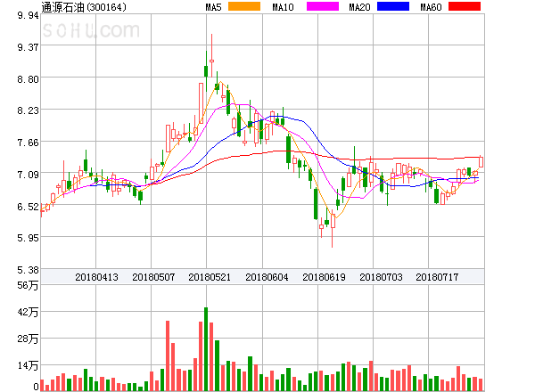The height and width of the screenshot is (392, 535).
Task: Click the MA20 legend label
Action: pos(359,7)
